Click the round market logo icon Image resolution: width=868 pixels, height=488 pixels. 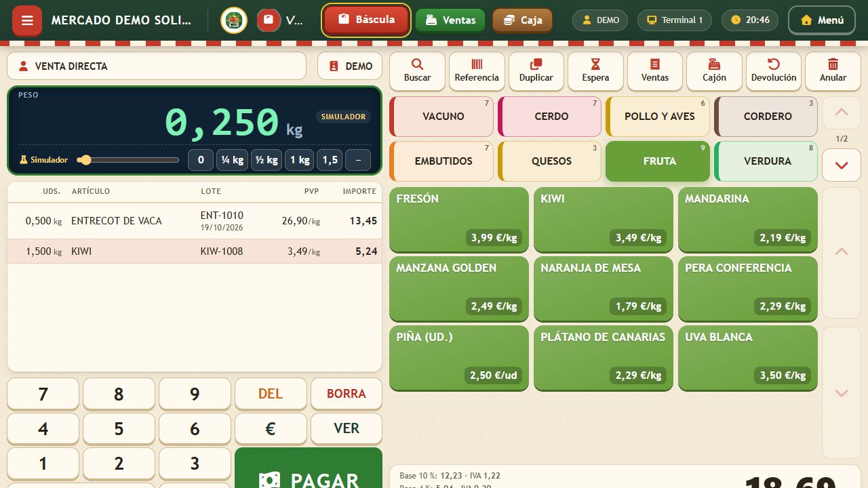(x=234, y=20)
